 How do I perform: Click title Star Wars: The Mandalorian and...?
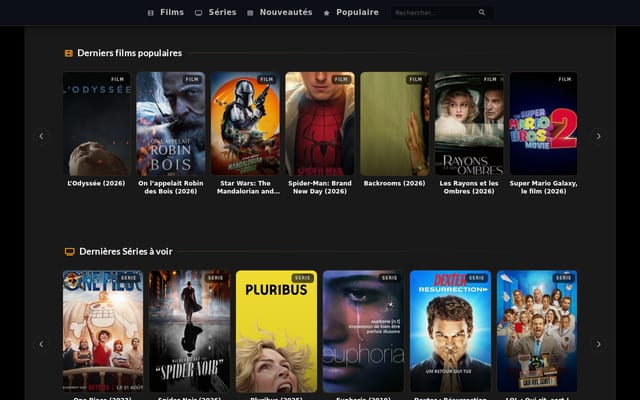click(248, 187)
